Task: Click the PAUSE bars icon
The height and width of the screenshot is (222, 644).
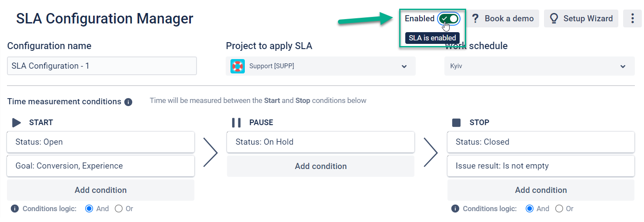Action: [236, 123]
